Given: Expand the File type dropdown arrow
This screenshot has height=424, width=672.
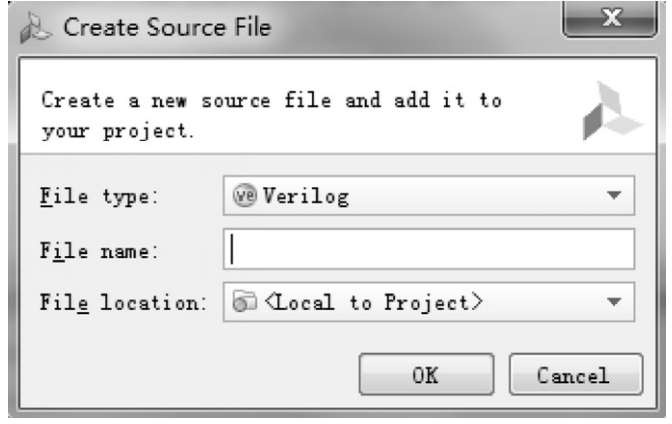Looking at the screenshot, I should (614, 195).
